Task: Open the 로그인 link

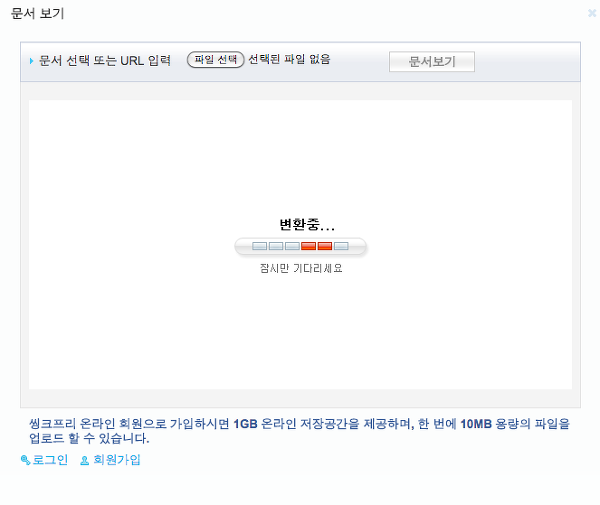Action: point(50,459)
